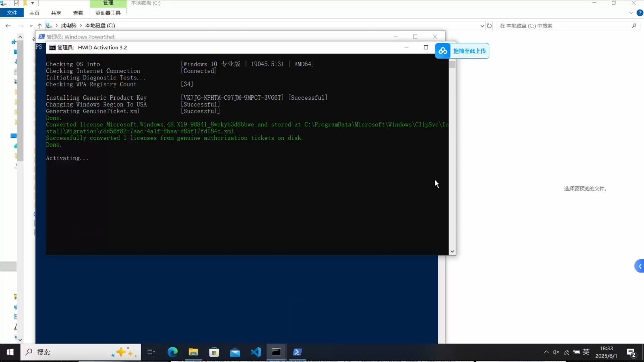Image resolution: width=644 pixels, height=362 pixels.
Task: Open Microsoft Store from taskbar
Action: coord(214,352)
